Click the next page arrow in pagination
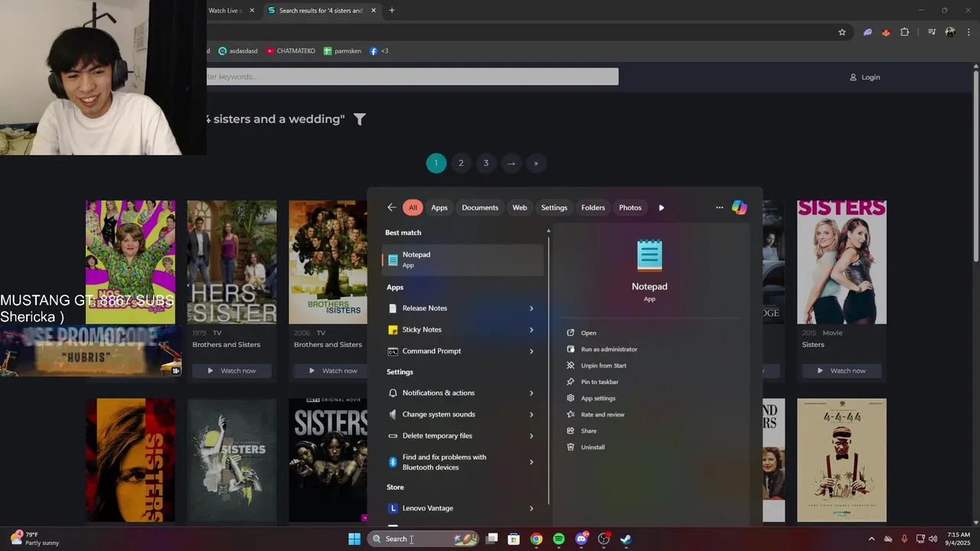980x551 pixels. (x=511, y=163)
